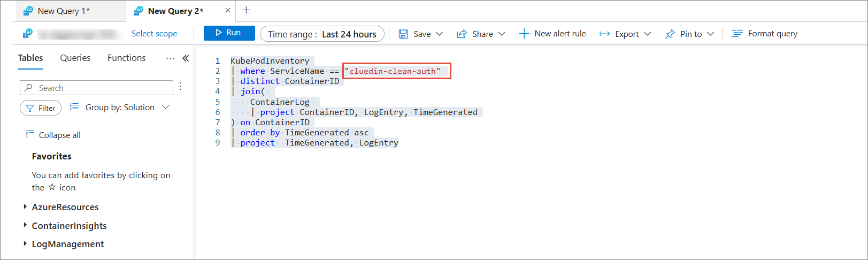Click the Select scope link
Screen dimensions: 868x260
click(154, 33)
